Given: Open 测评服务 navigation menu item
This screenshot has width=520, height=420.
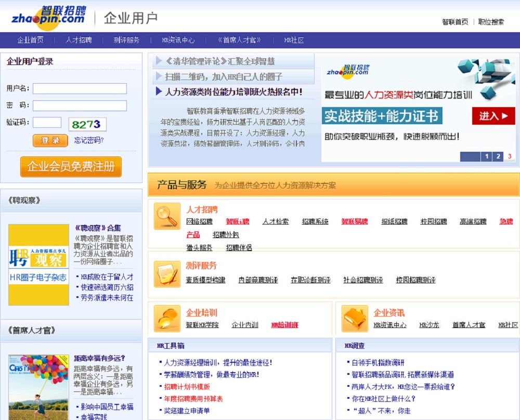Looking at the screenshot, I should [x=127, y=40].
